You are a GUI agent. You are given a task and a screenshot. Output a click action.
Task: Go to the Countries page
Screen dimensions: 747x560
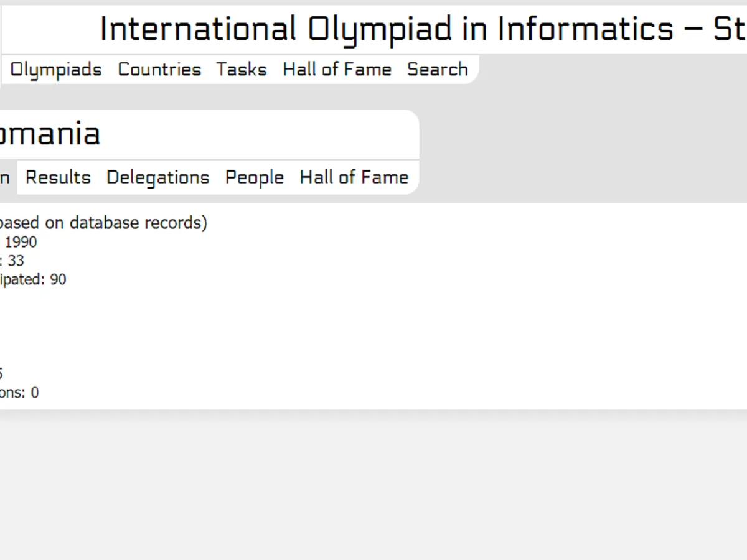(x=159, y=69)
